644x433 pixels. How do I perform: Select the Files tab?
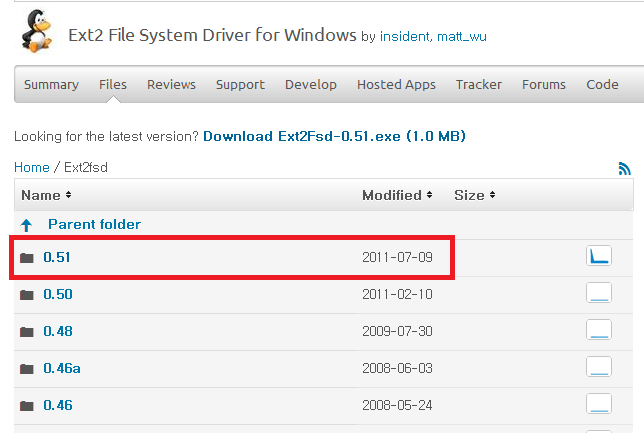click(113, 85)
